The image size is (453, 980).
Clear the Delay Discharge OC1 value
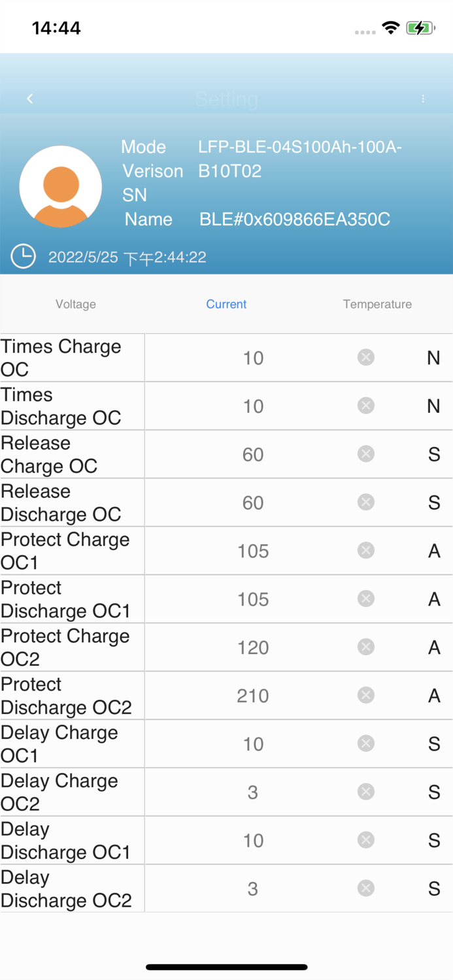click(365, 840)
